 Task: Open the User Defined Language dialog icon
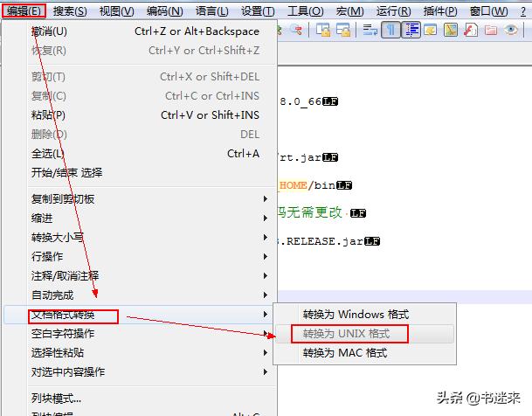(430, 30)
